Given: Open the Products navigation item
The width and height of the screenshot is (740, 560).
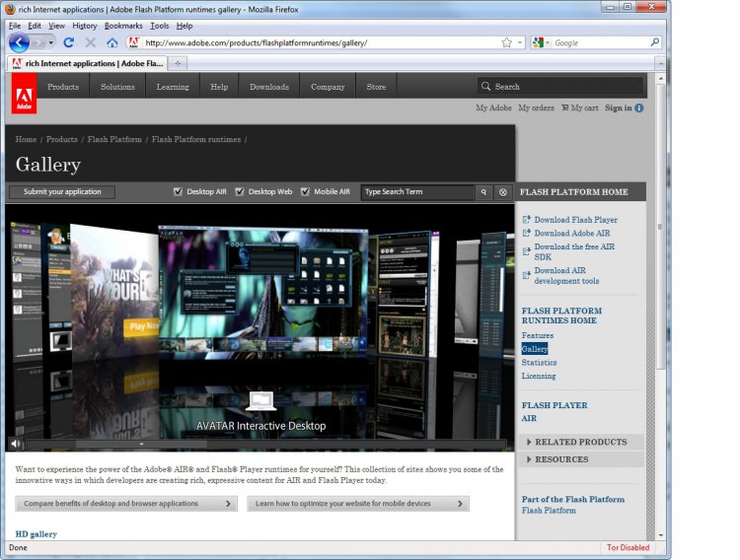Looking at the screenshot, I should tap(63, 87).
